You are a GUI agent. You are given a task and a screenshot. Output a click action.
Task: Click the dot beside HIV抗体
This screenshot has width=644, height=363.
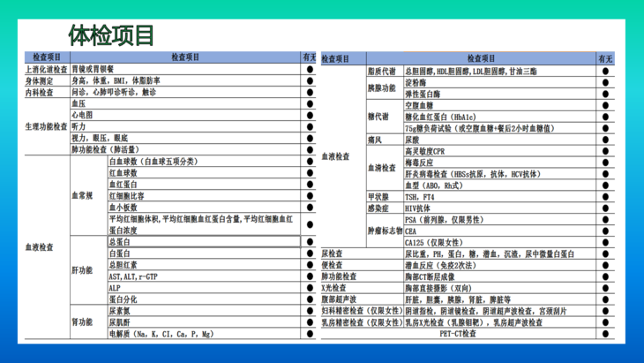click(x=605, y=208)
